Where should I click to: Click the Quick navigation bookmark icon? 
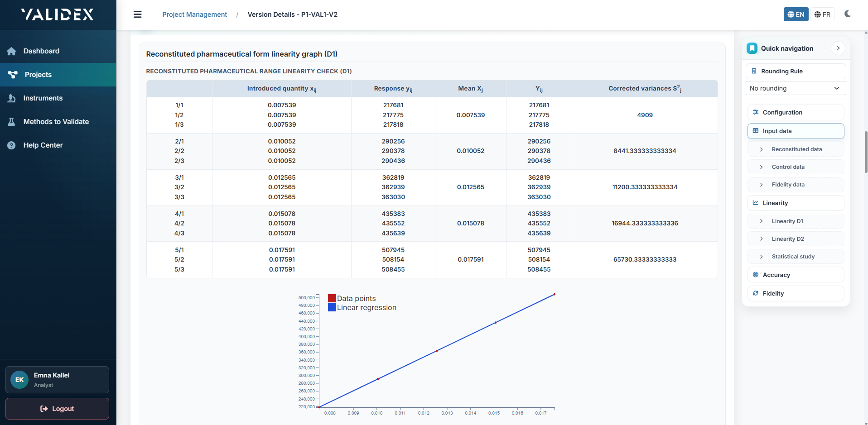(752, 48)
